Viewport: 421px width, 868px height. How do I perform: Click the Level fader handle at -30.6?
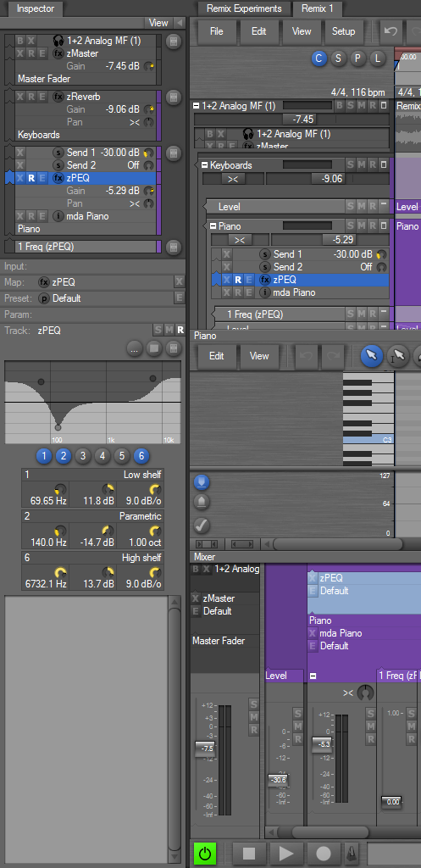[x=278, y=780]
